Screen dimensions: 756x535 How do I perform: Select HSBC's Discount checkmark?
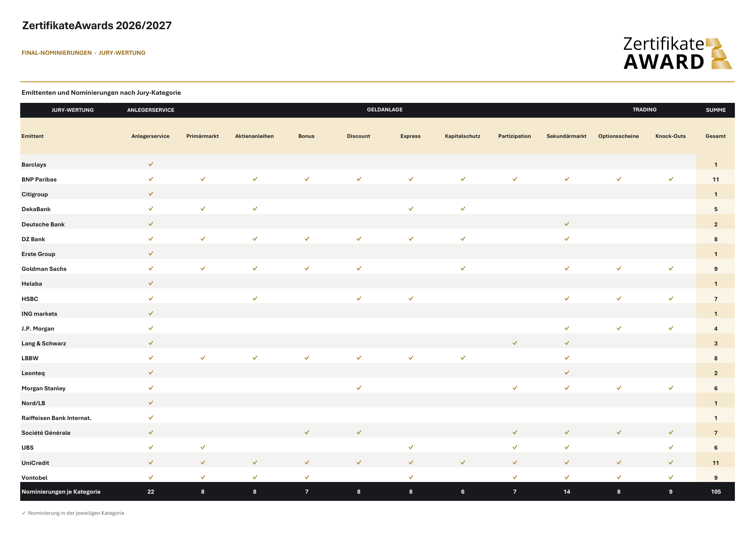(359, 299)
